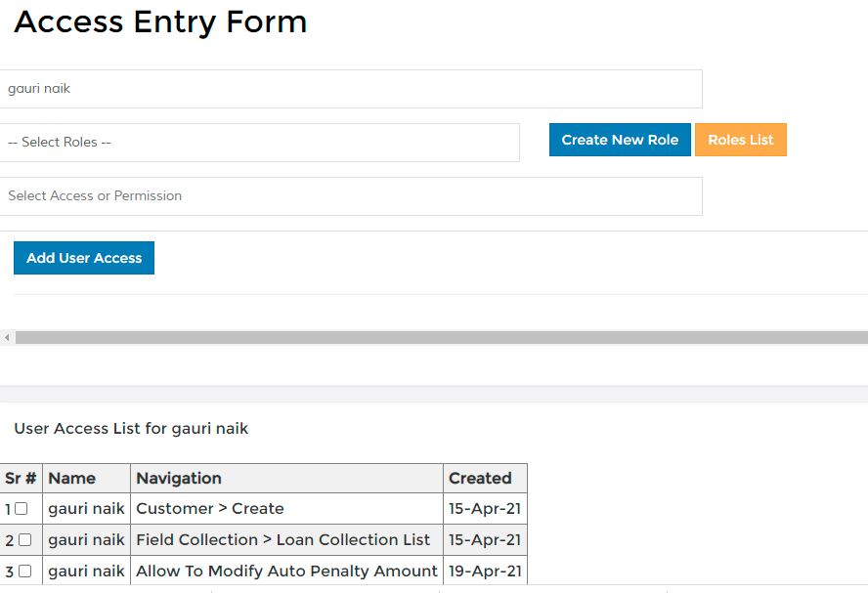Screen dimensions: 868x593
Task: Select the Allow To Modify Auto Penalty Amount cell
Action: point(286,571)
